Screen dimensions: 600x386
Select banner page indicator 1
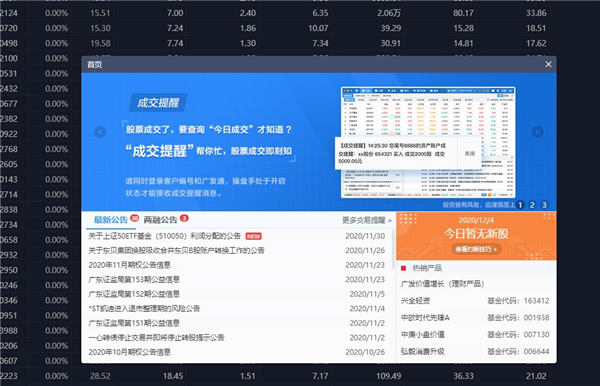coord(520,205)
